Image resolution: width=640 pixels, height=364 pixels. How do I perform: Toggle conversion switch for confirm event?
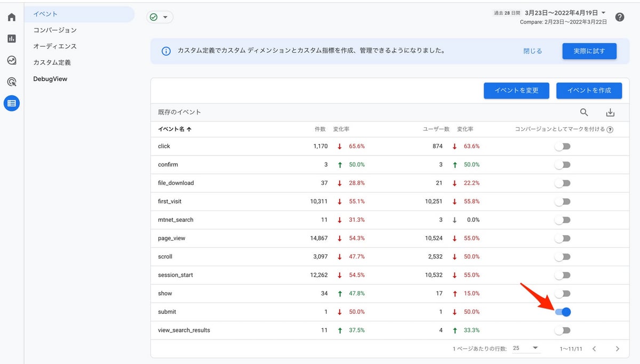pos(563,165)
